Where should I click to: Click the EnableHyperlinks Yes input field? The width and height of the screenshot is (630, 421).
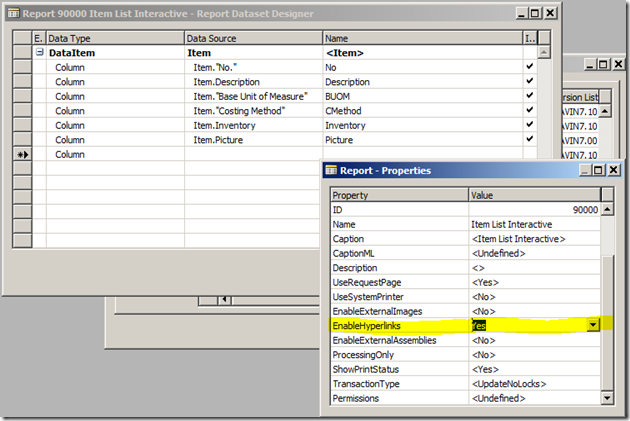528,325
